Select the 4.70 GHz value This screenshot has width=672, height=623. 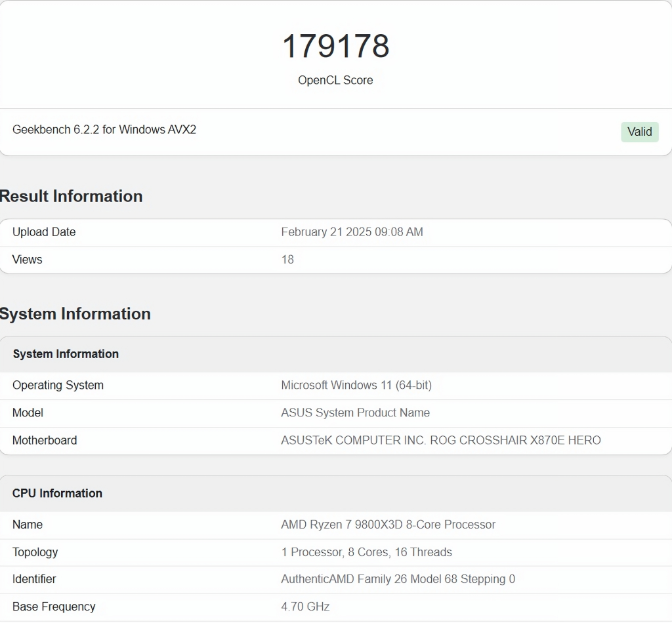click(x=305, y=607)
